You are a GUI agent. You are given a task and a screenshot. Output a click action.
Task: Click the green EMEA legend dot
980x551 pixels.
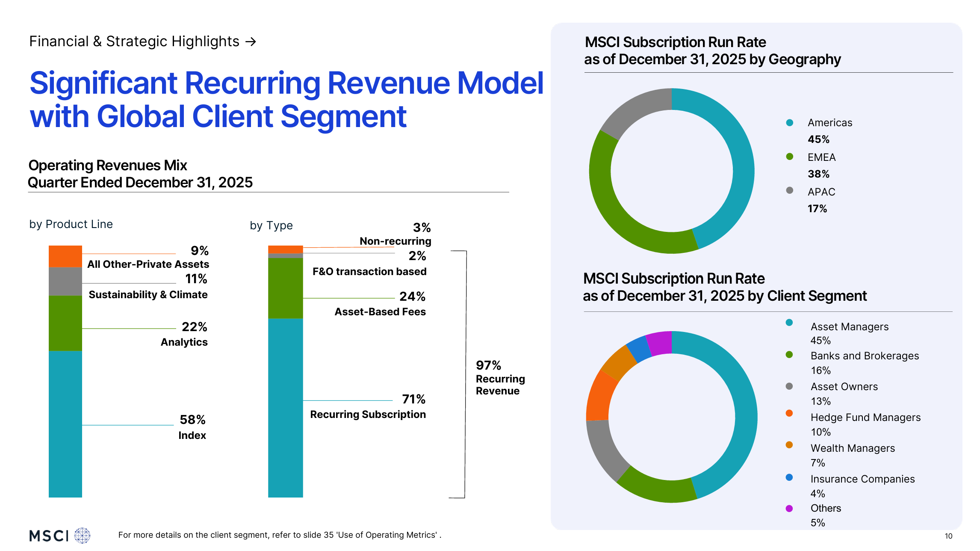tap(789, 157)
